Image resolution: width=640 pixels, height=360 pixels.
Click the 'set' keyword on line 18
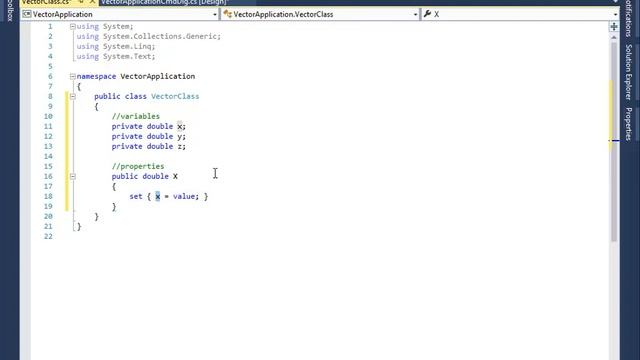point(136,196)
